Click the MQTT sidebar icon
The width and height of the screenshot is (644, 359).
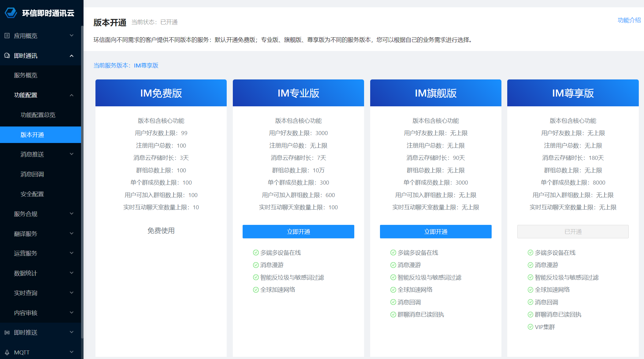[7, 352]
